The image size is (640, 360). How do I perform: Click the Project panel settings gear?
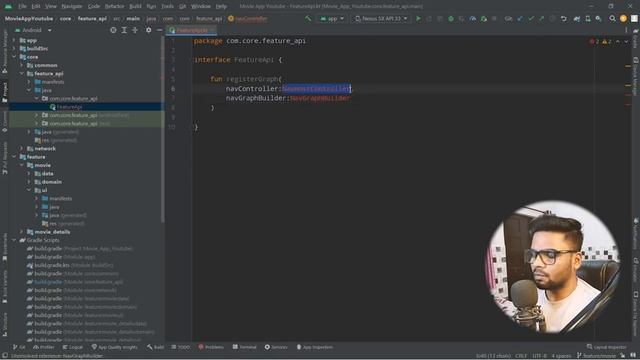pos(148,30)
